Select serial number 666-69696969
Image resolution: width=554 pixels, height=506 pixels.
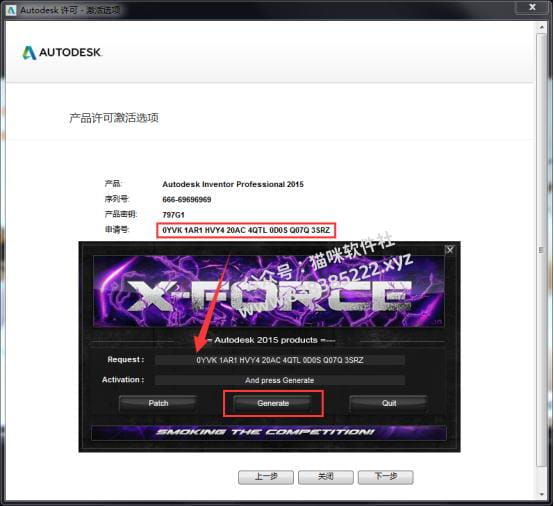click(187, 200)
